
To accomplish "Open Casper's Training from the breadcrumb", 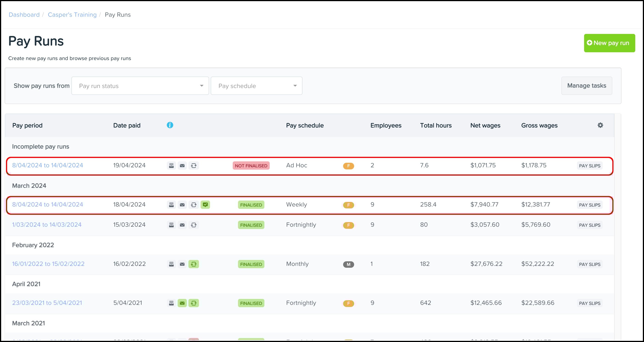I will pyautogui.click(x=72, y=14).
